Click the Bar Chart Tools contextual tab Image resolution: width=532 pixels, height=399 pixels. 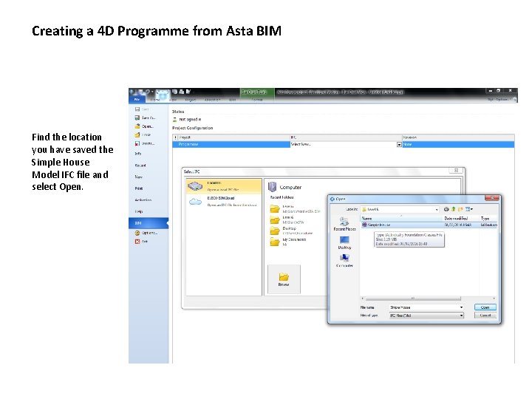pyautogui.click(x=257, y=92)
